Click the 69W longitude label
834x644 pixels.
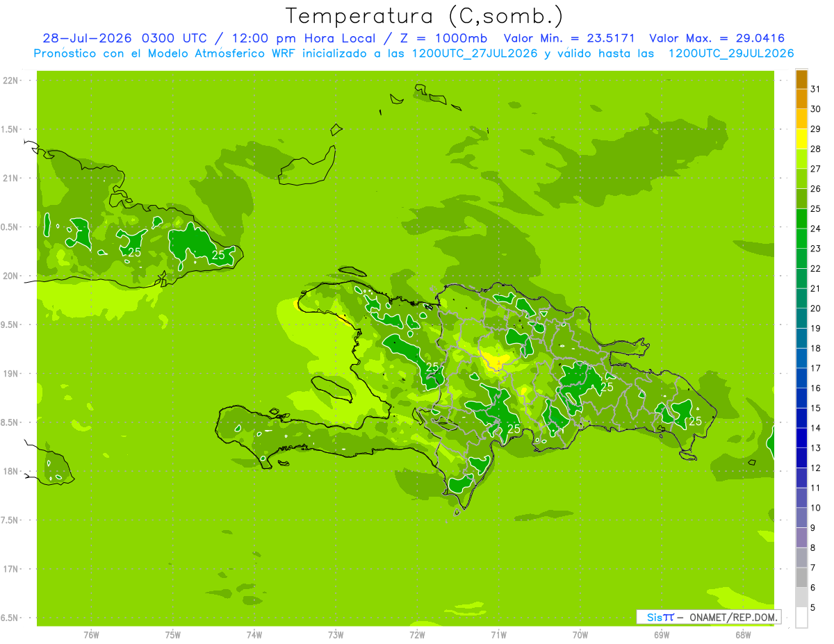[661, 635]
